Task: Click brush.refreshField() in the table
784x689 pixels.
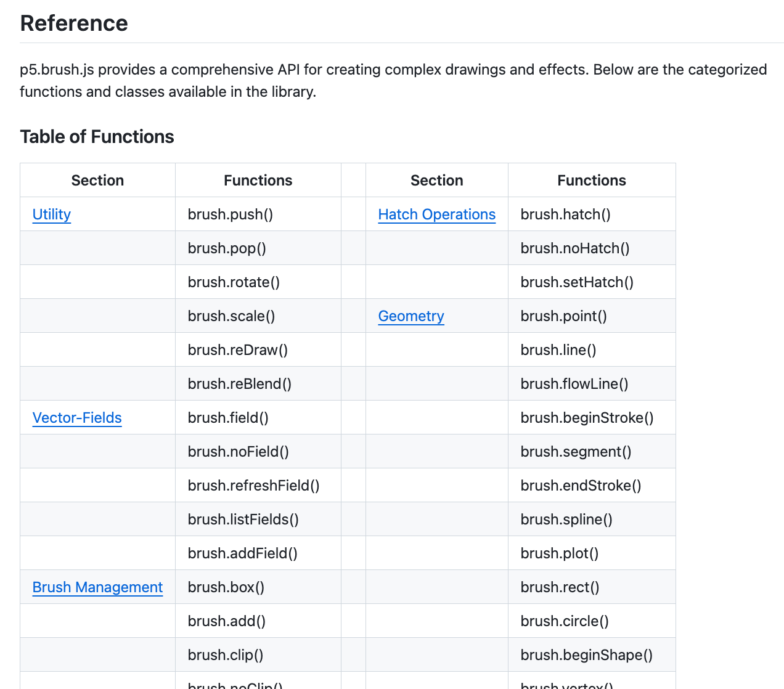Action: 253,486
